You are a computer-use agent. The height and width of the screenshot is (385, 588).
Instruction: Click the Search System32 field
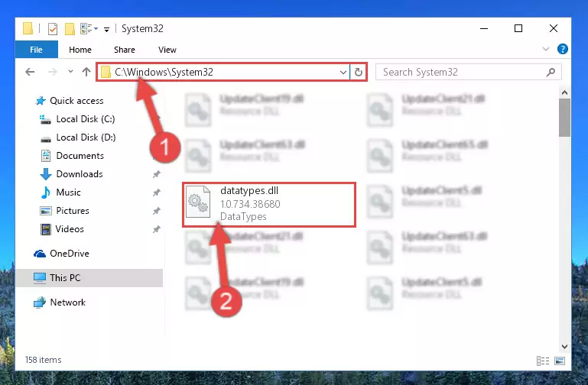tap(469, 72)
